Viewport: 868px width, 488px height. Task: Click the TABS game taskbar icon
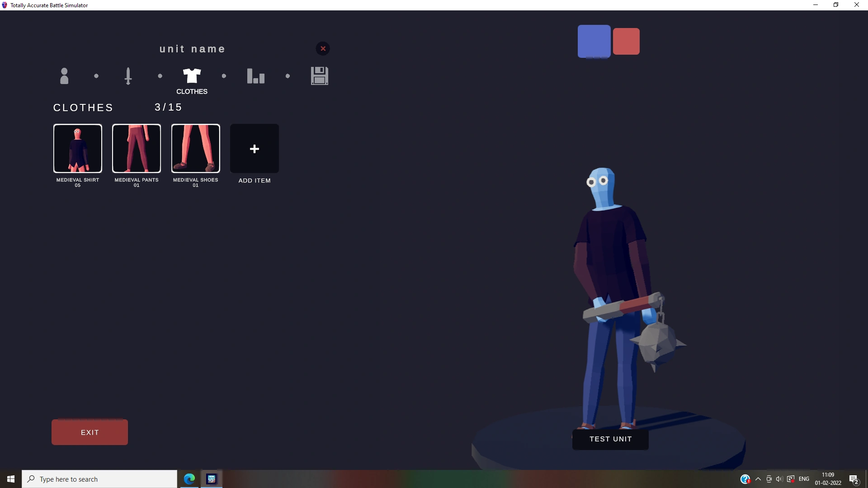point(211,479)
